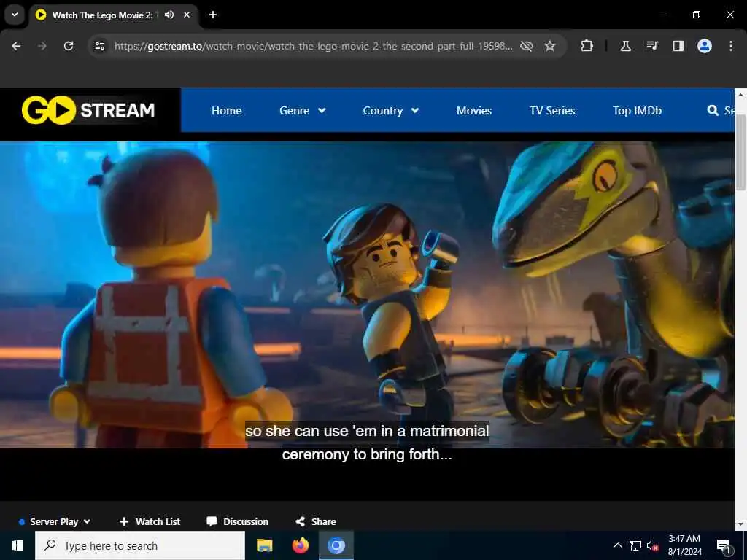This screenshot has height=560, width=747.
Task: Bookmark this page with the star icon
Action: coord(550,46)
